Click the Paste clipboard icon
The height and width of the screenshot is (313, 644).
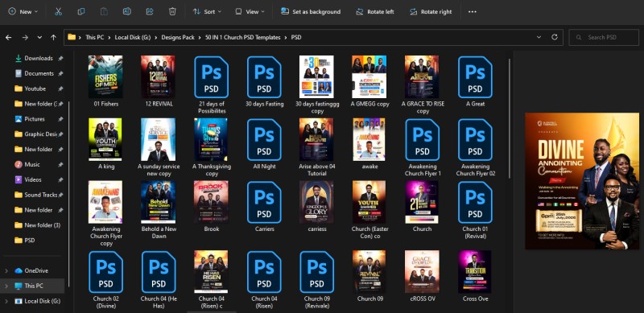click(x=105, y=11)
